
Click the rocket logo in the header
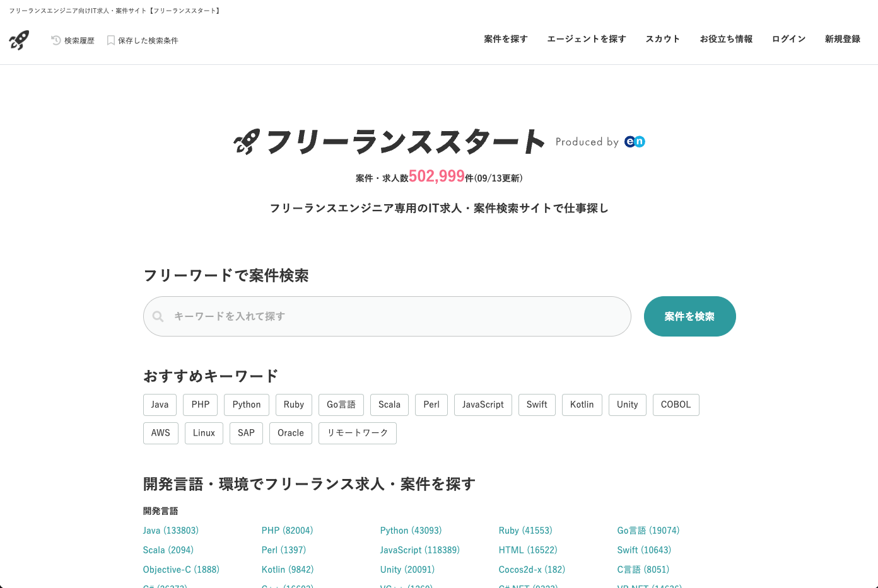(19, 40)
